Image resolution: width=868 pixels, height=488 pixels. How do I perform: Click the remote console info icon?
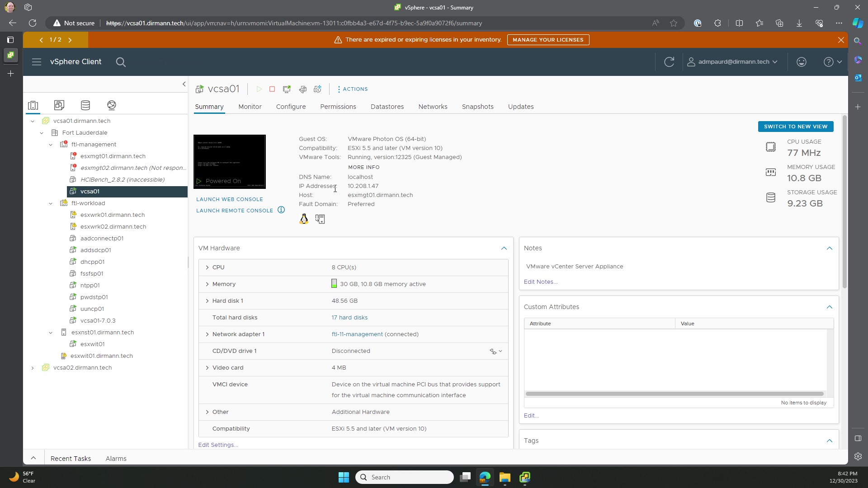coord(281,210)
